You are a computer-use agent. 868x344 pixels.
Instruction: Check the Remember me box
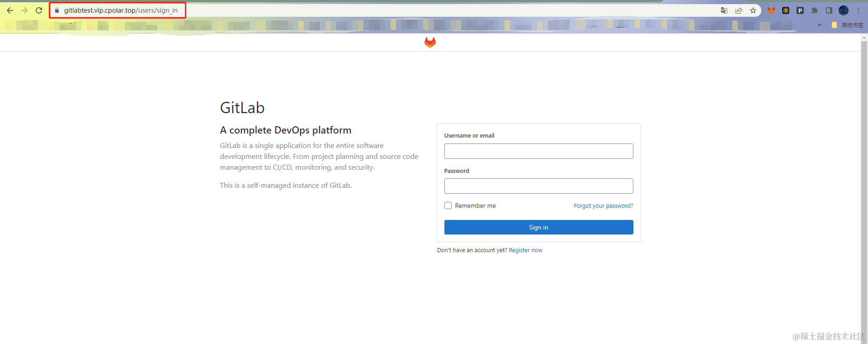pos(448,205)
